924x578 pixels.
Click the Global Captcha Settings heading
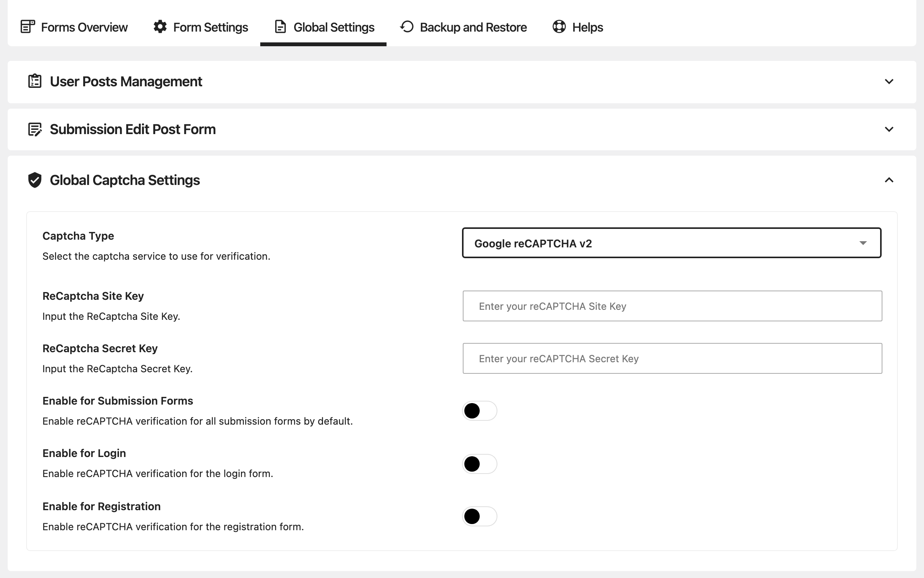[125, 180]
